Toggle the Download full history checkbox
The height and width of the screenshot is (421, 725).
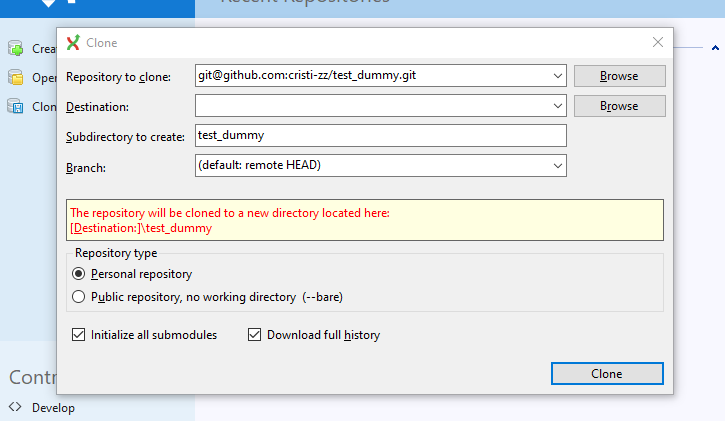click(x=254, y=335)
